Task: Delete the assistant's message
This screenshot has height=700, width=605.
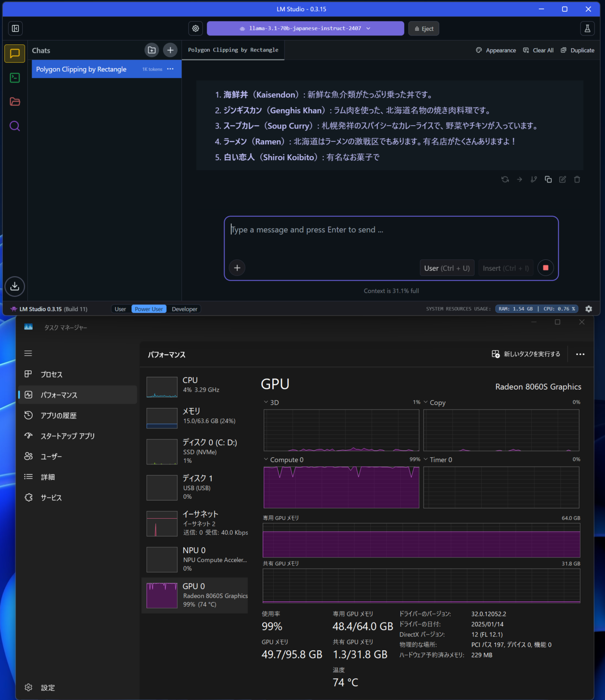Action: (577, 179)
